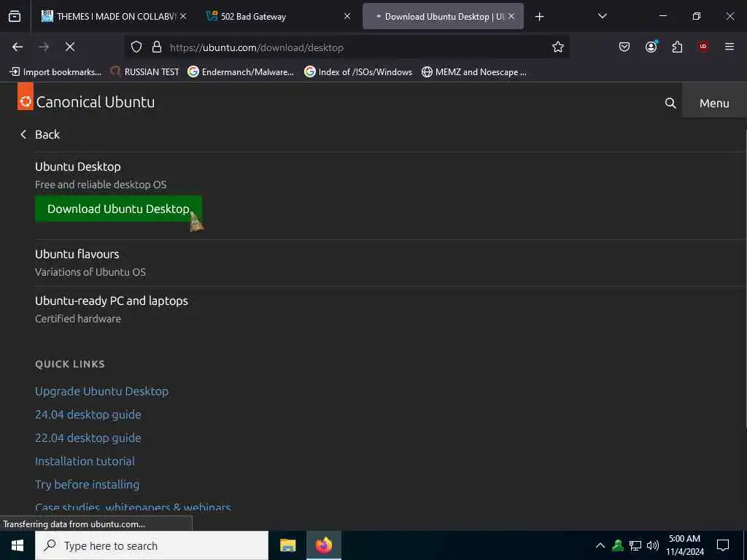Viewport: 747px width, 560px height.
Task: Open the Windows Start menu
Action: pyautogui.click(x=18, y=545)
